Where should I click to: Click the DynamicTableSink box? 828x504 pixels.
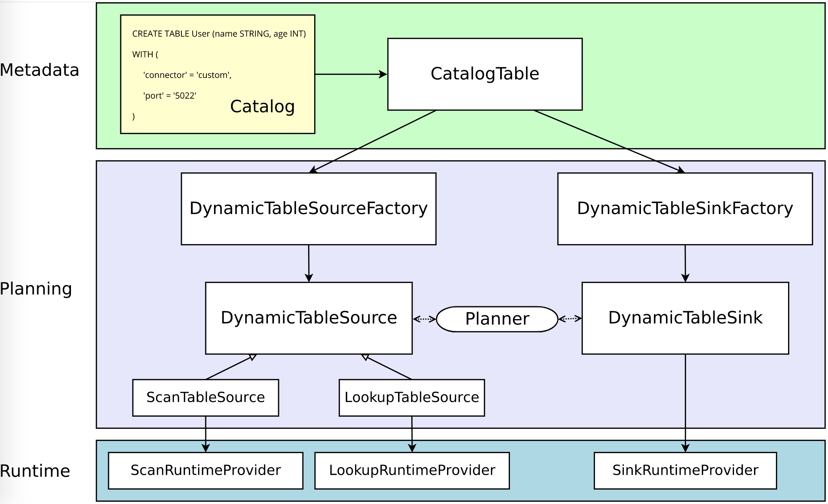point(685,318)
